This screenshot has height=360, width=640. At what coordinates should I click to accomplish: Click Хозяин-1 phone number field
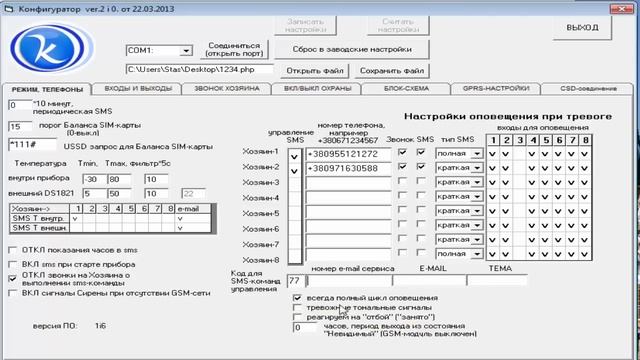[x=348, y=154]
